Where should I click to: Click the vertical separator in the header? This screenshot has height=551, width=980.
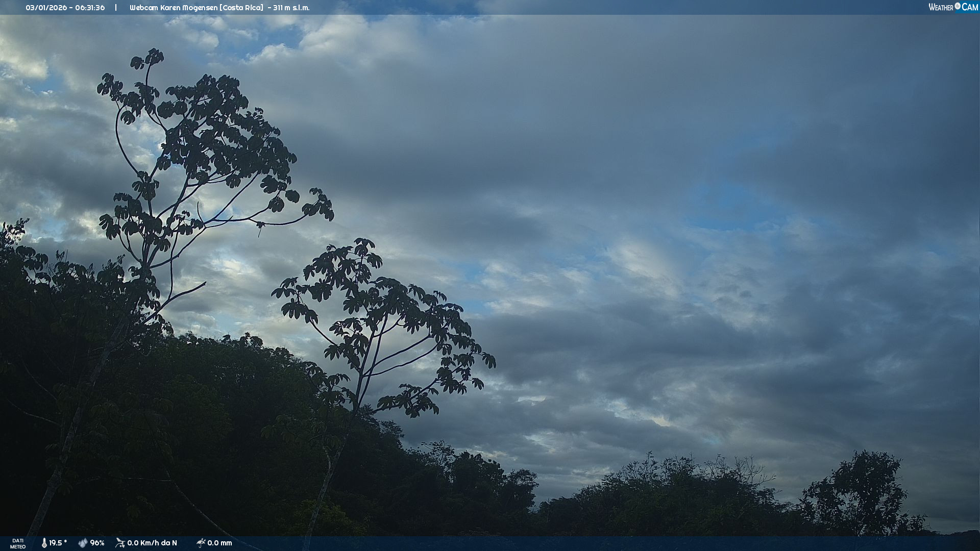coord(116,8)
